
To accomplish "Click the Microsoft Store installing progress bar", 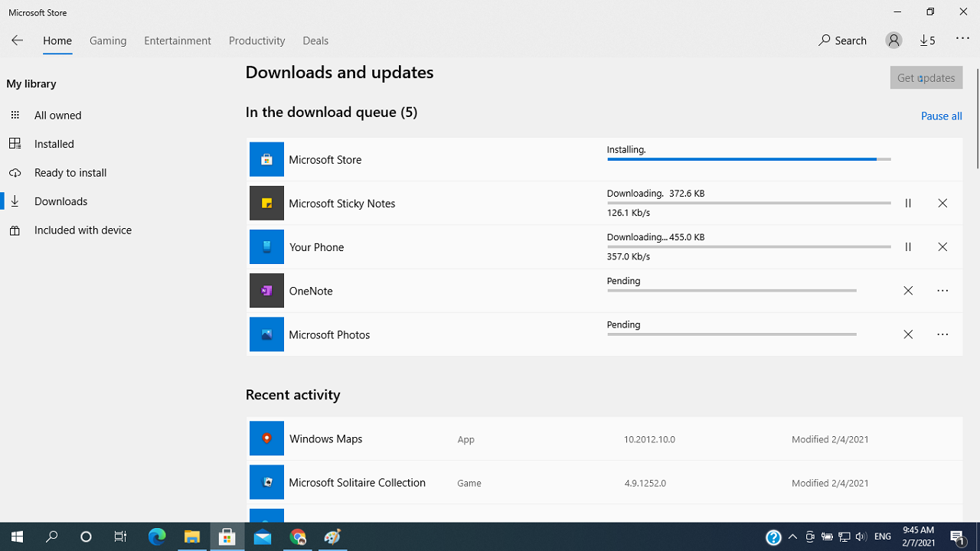I will click(749, 159).
